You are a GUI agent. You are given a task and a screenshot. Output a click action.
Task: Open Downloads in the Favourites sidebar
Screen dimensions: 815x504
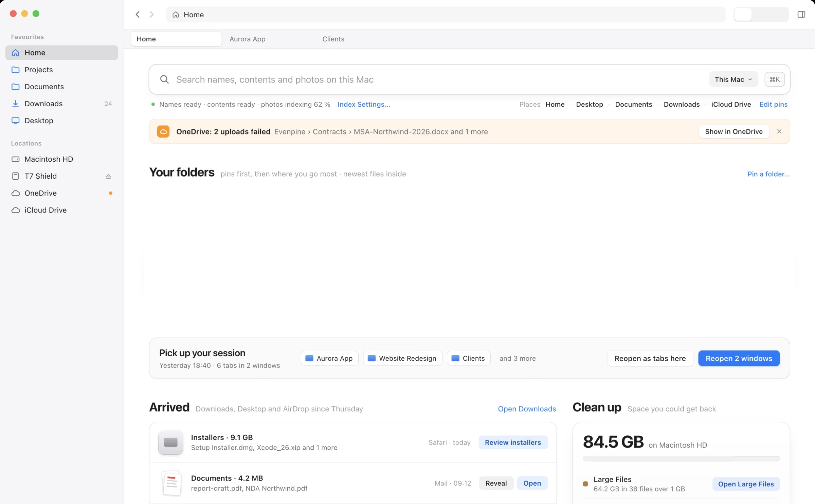(61, 104)
